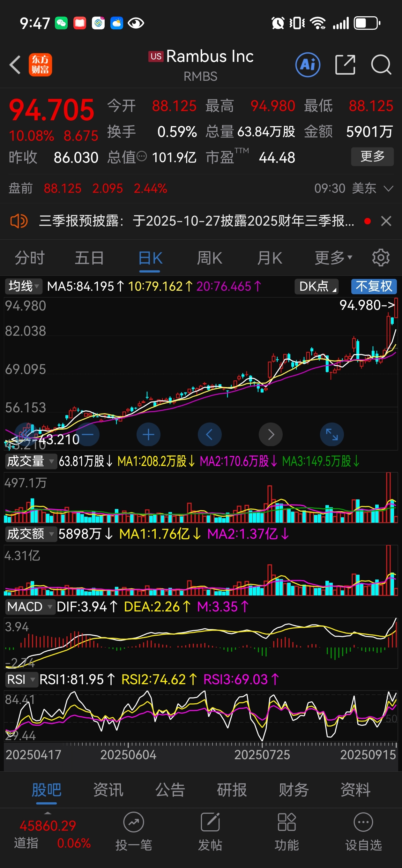The height and width of the screenshot is (868, 402).
Task: Tap the latest candlestick near 94.980
Action: coord(396,308)
